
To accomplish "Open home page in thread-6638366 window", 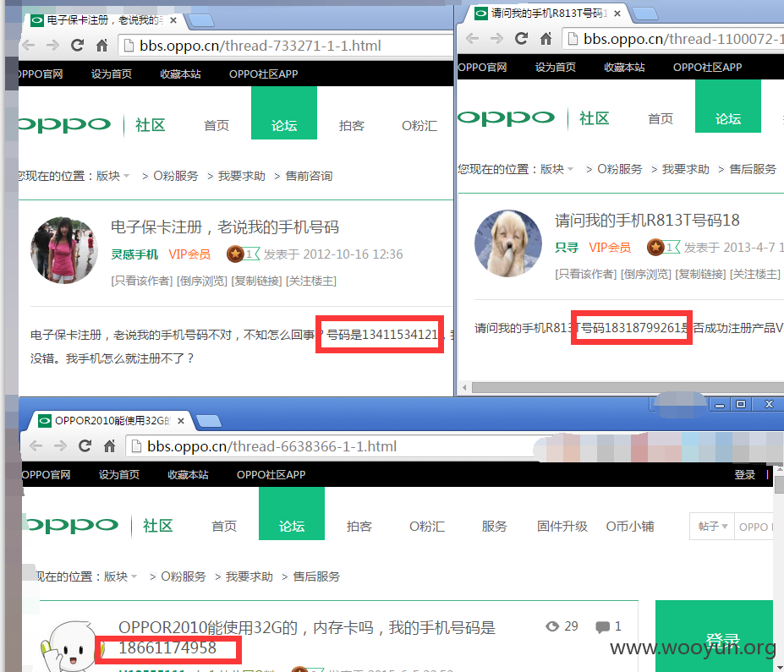I will [x=109, y=445].
